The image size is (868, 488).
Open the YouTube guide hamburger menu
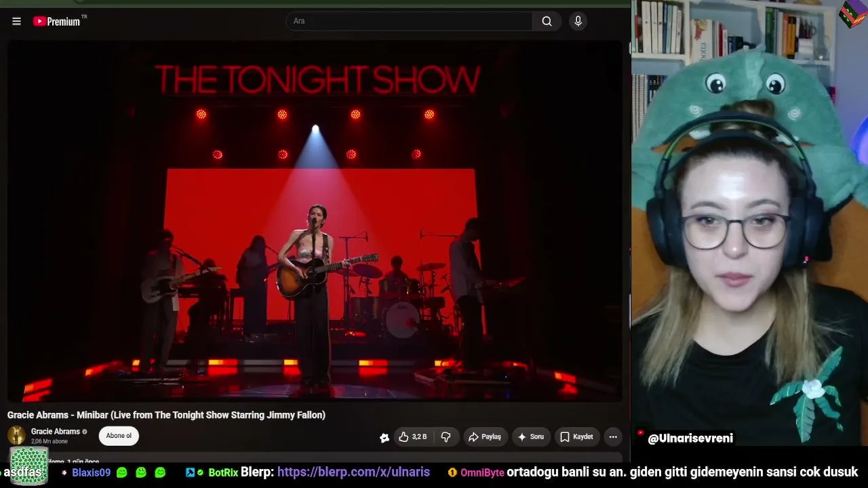[x=16, y=21]
